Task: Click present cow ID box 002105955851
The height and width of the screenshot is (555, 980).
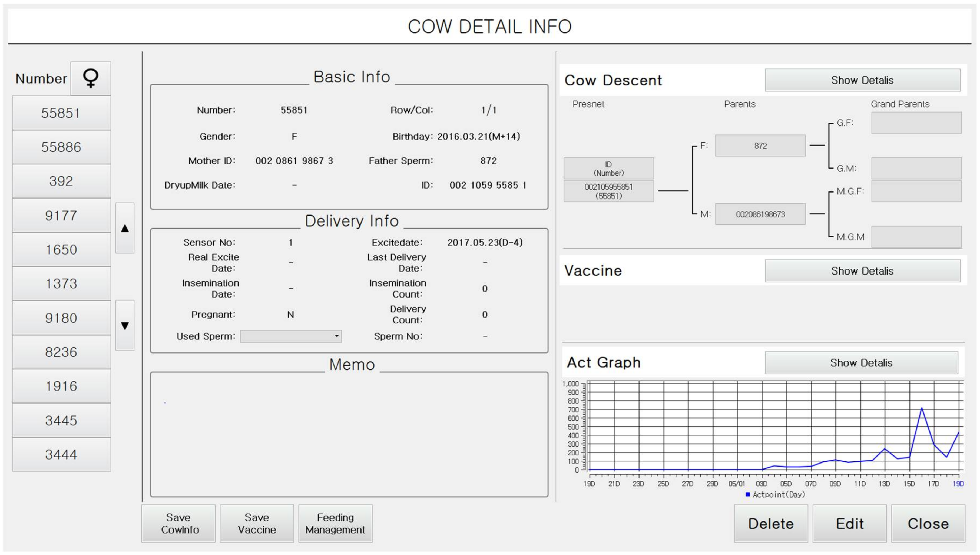Action: tap(608, 191)
